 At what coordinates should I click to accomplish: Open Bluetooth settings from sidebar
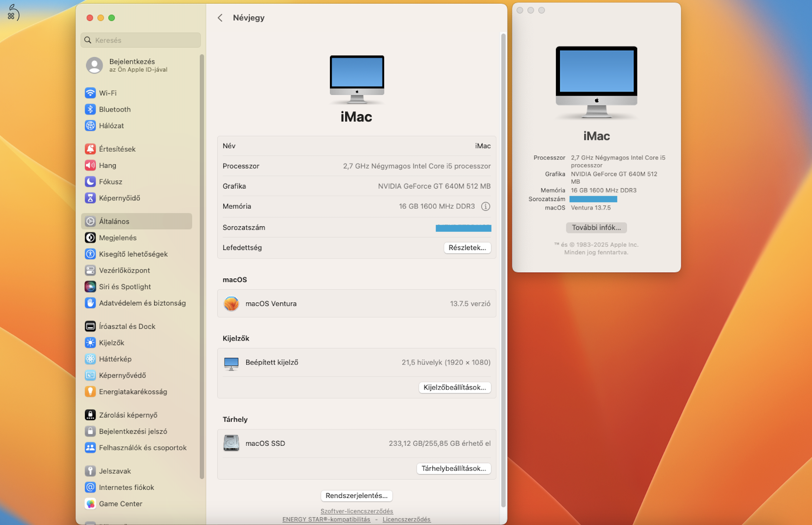coord(114,109)
